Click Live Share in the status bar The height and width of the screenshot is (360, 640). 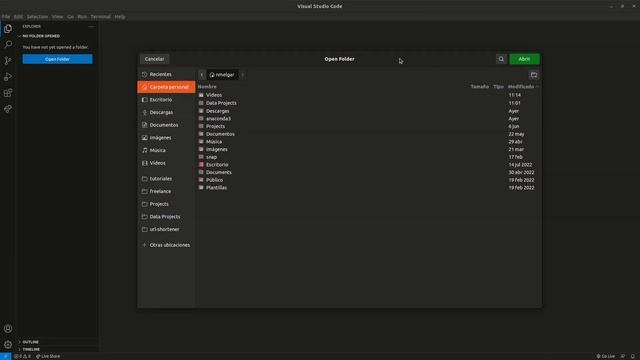(x=48, y=356)
